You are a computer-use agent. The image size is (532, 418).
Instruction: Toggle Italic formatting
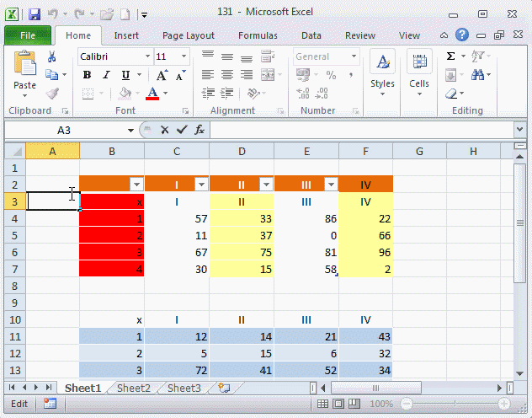click(105, 75)
